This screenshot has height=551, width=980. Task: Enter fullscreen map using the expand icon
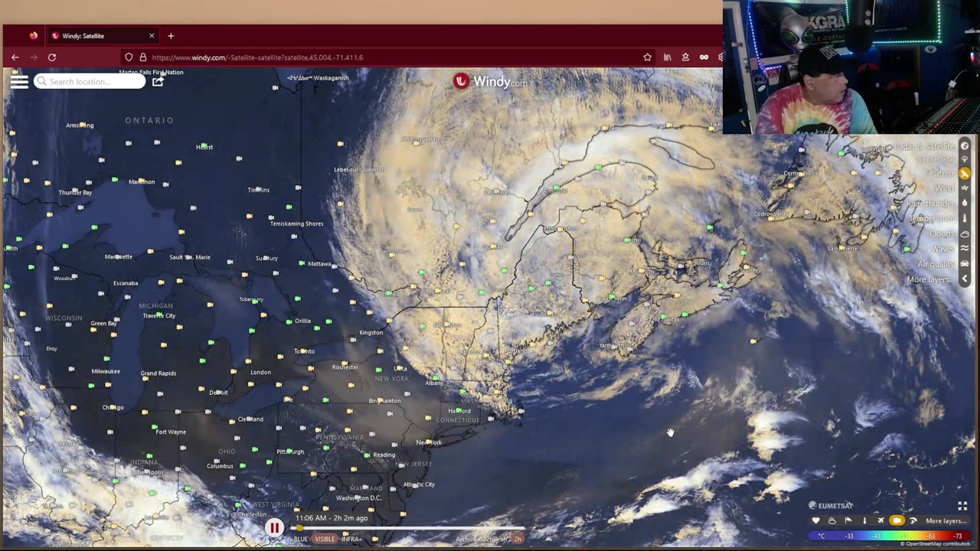(x=963, y=506)
